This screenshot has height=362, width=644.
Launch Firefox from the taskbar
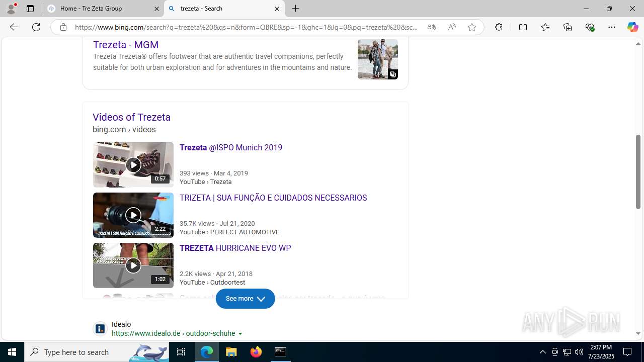click(256, 352)
